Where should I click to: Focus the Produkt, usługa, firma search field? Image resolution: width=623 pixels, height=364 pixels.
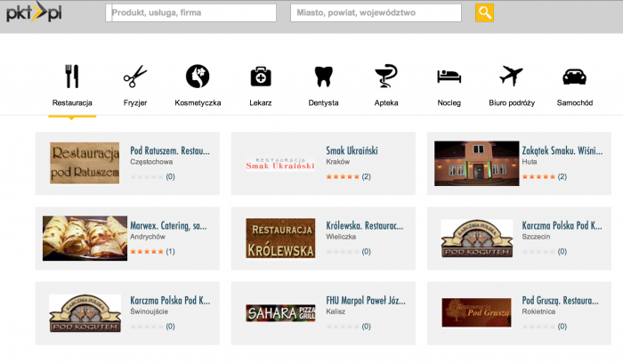point(192,13)
